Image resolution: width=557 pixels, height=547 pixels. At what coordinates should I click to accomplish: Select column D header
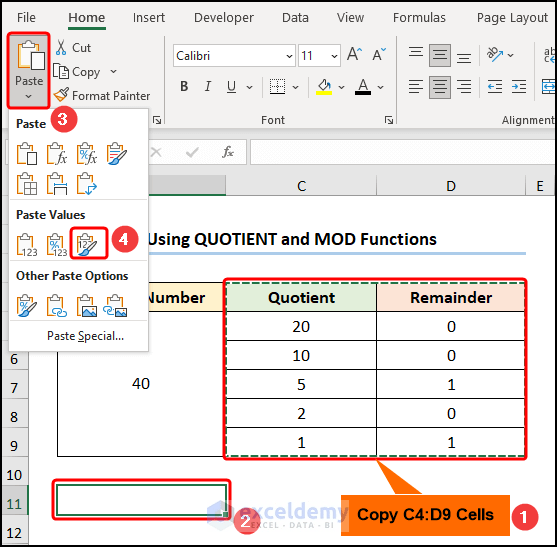click(451, 186)
